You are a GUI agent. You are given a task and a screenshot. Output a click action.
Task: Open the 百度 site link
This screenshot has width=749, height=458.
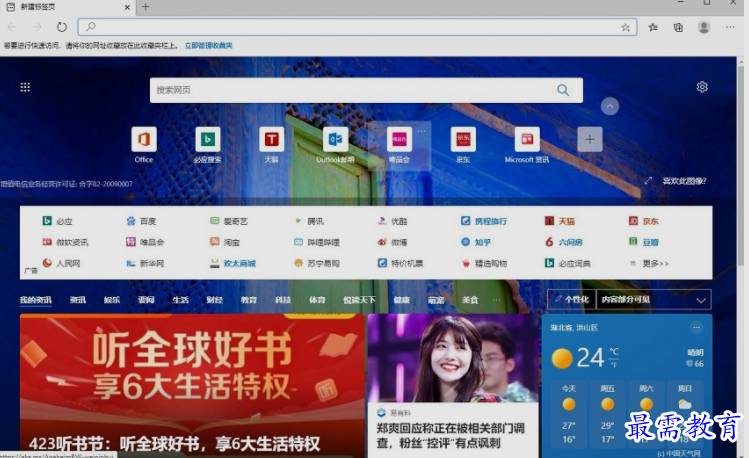click(x=141, y=221)
